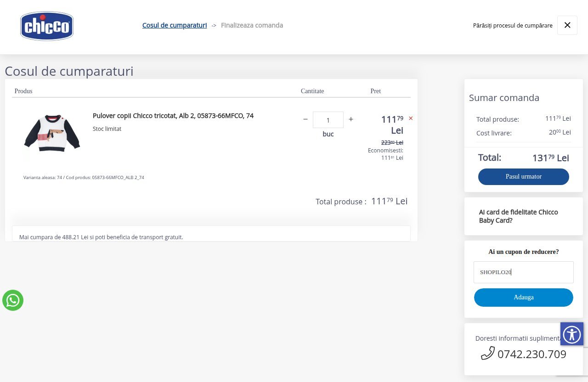
Task: Remove the pullover with the red X
Action: tap(411, 118)
